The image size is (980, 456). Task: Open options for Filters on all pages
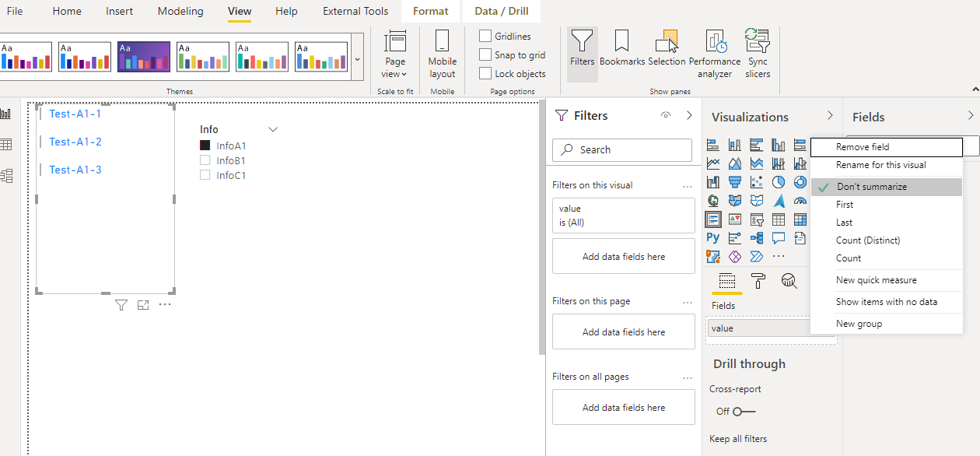click(x=687, y=378)
